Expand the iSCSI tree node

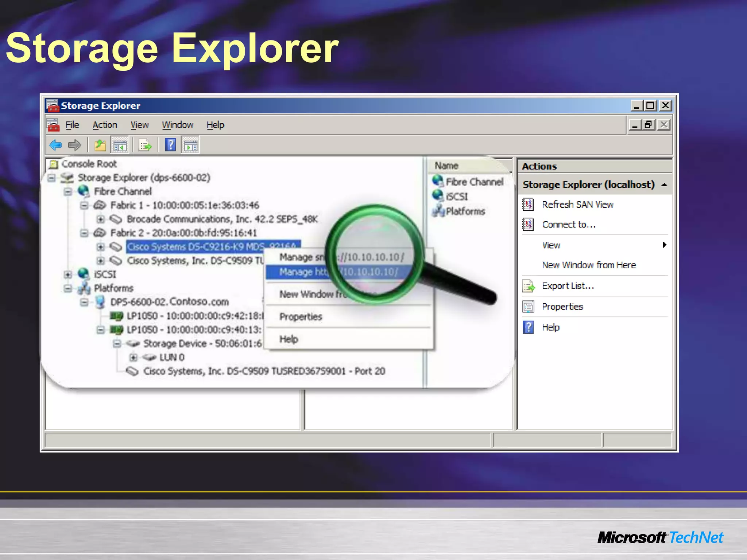[68, 274]
